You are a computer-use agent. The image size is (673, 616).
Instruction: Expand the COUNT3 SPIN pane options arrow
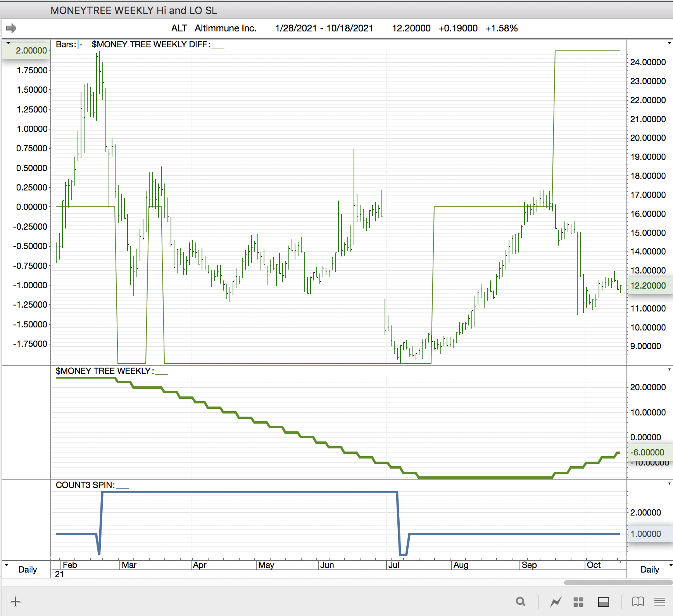click(669, 484)
